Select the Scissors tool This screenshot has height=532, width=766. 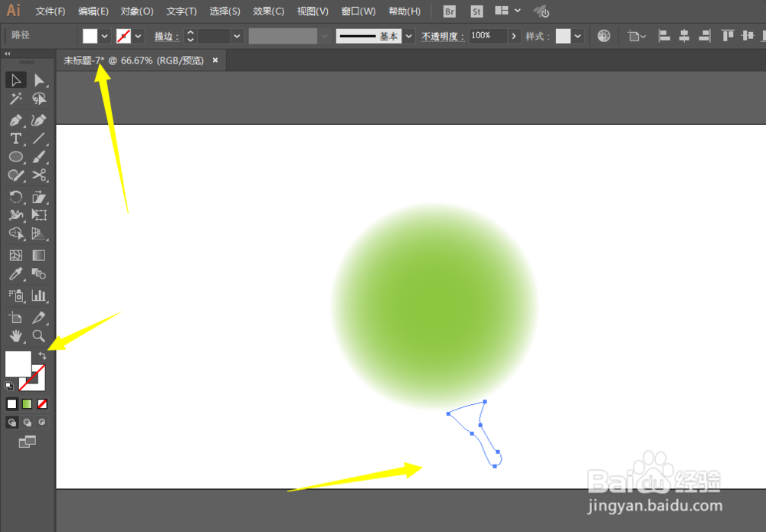[x=39, y=175]
